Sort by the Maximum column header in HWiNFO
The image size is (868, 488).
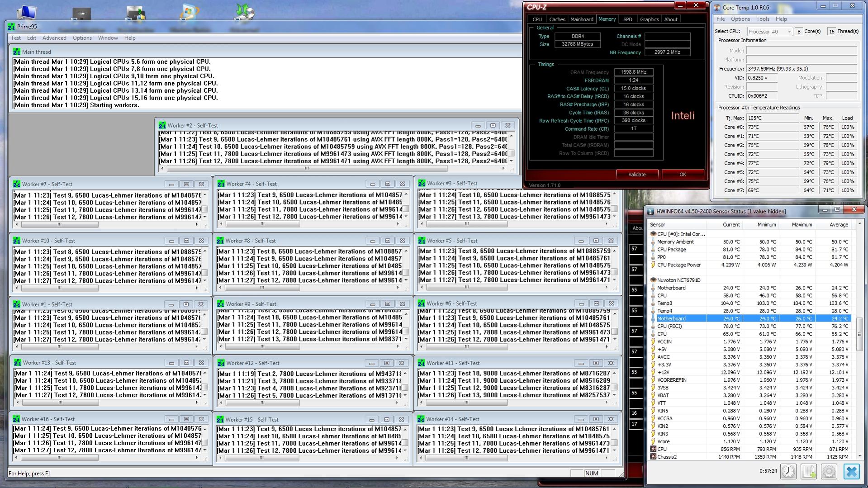click(797, 225)
